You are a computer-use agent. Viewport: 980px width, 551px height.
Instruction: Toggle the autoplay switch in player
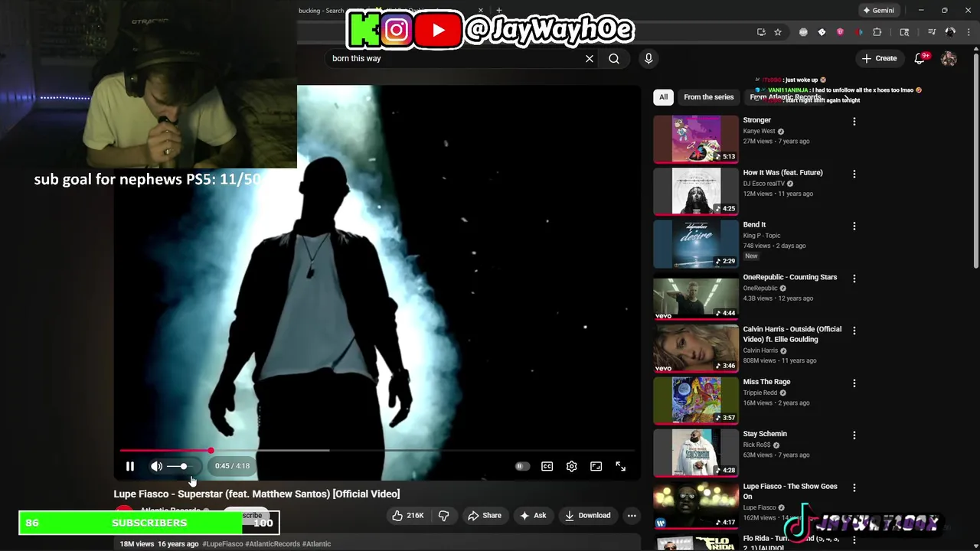[x=522, y=466]
